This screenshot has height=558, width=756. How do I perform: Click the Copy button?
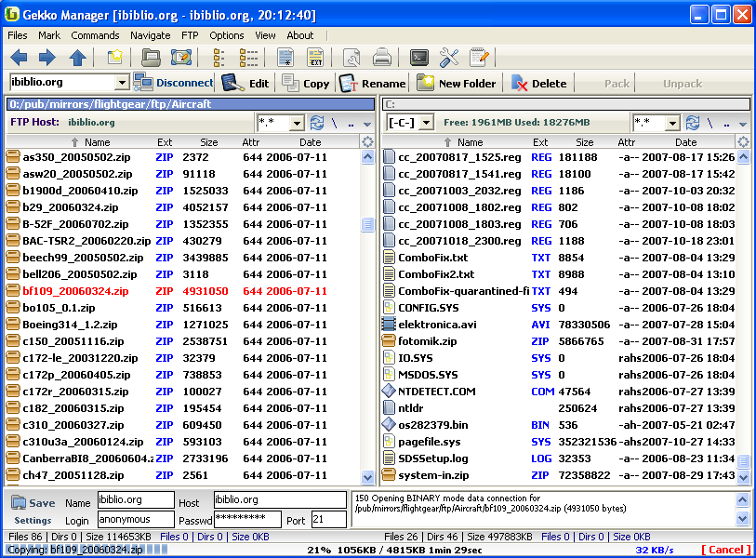[x=306, y=84]
